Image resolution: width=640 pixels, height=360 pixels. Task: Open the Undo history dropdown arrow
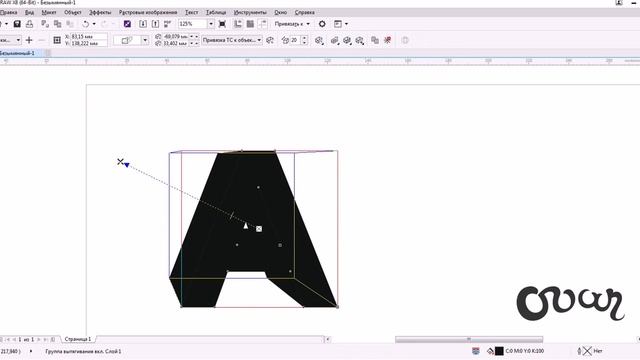click(x=94, y=24)
